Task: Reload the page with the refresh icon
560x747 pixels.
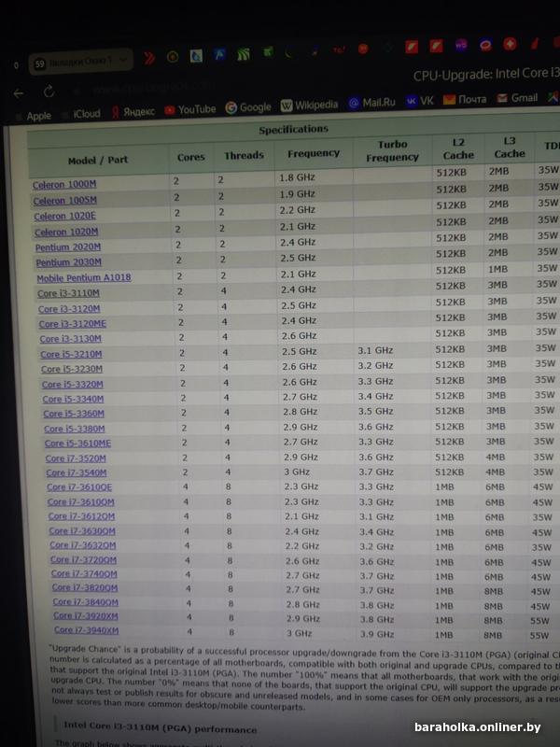Action: pyautogui.click(x=49, y=92)
